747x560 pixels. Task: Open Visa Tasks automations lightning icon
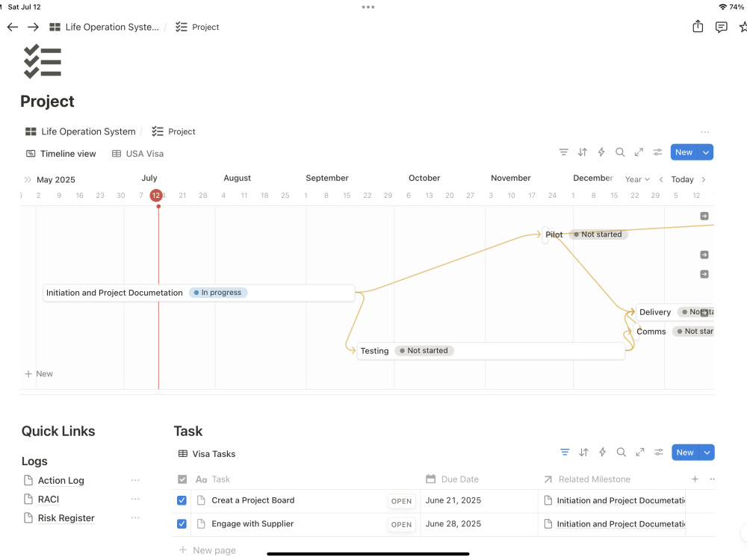[x=602, y=452]
